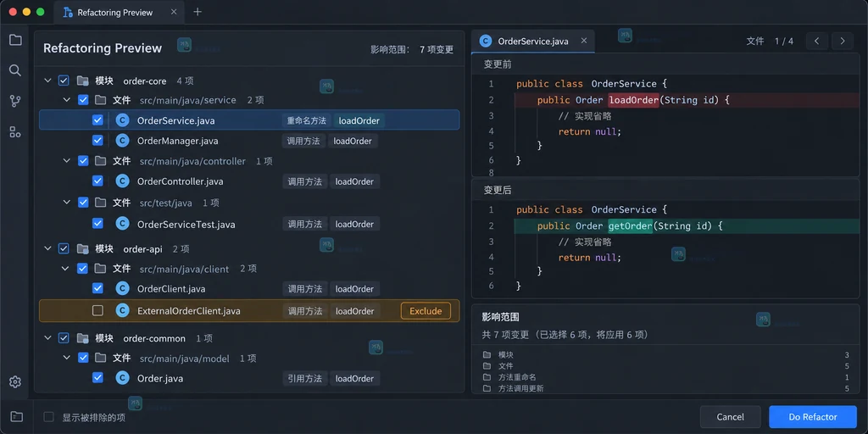
Task: Click the class icon in OrderService.java editor tab
Action: (x=486, y=41)
